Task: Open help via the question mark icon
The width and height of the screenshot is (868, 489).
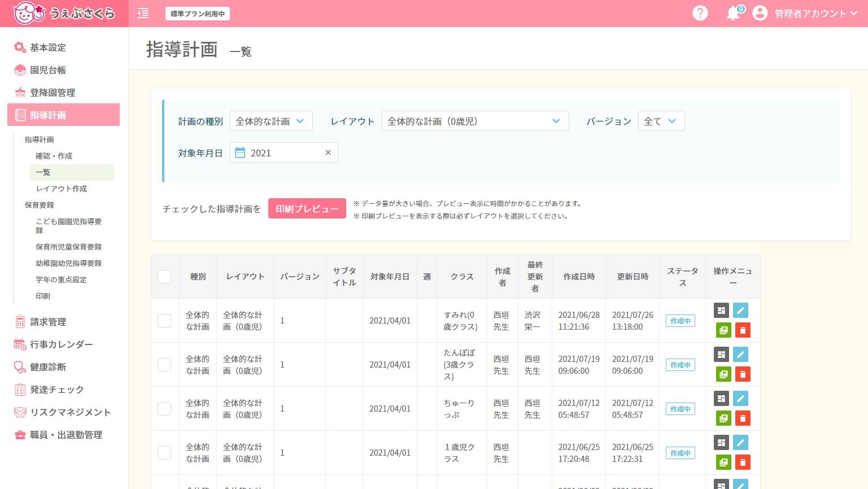Action: coord(700,13)
